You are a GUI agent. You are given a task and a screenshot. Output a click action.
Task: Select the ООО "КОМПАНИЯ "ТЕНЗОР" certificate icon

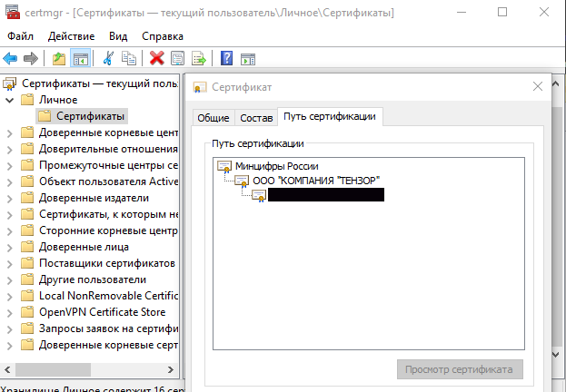242,181
